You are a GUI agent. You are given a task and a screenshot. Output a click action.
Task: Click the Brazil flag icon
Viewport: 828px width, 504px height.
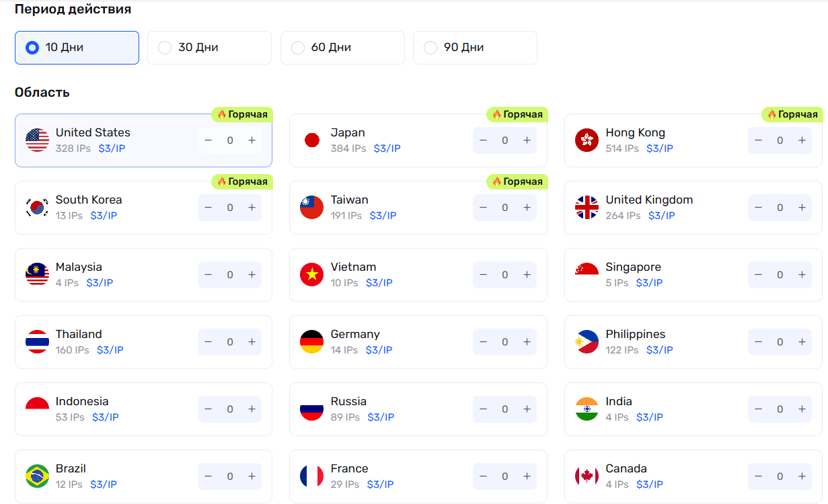coord(38,476)
